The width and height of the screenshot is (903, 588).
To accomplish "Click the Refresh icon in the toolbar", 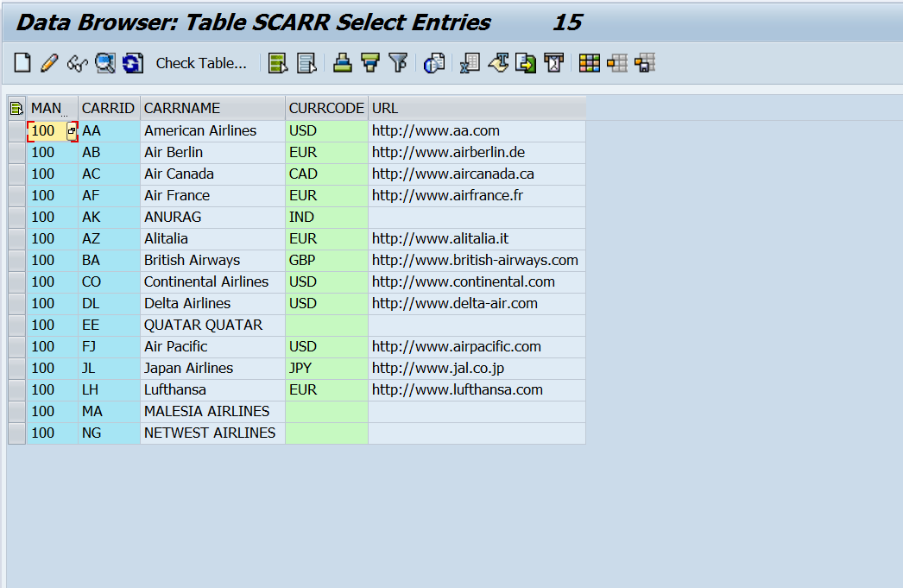I will click(132, 62).
